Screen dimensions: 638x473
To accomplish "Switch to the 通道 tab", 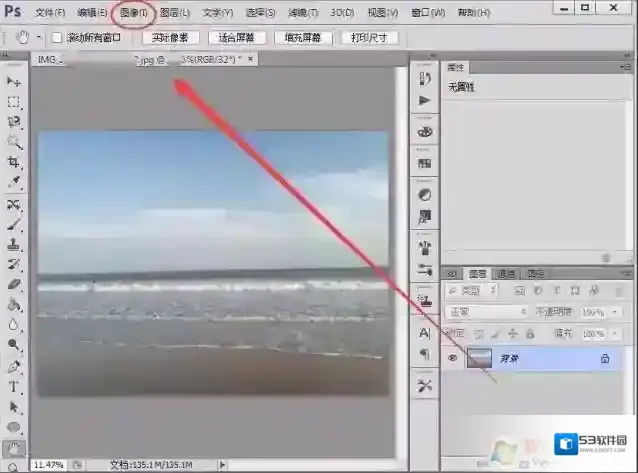I will tap(507, 273).
